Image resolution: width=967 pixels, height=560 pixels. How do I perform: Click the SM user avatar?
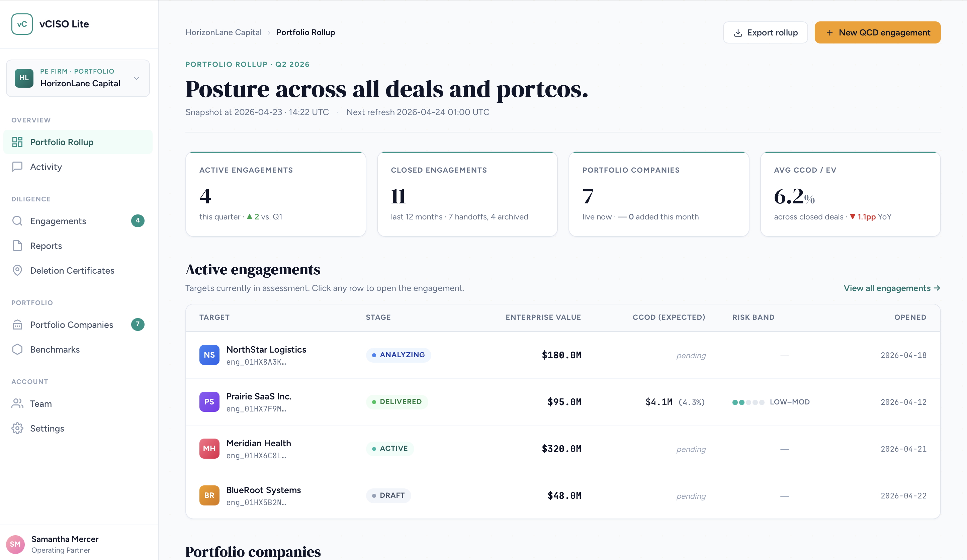[x=15, y=544]
